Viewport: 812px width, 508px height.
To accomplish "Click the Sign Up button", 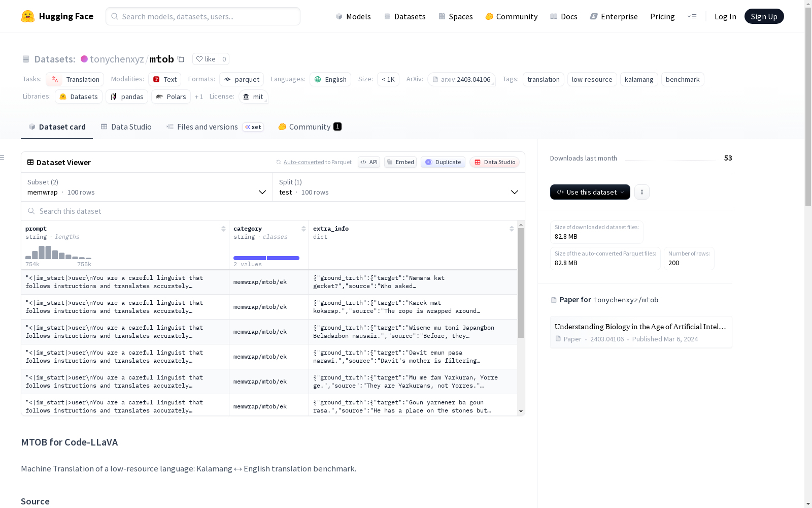I will (764, 16).
